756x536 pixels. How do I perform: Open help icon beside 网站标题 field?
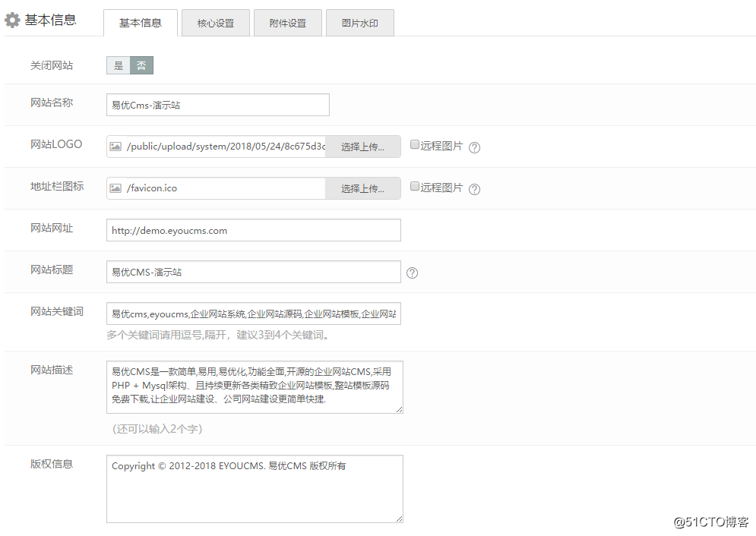coord(413,273)
